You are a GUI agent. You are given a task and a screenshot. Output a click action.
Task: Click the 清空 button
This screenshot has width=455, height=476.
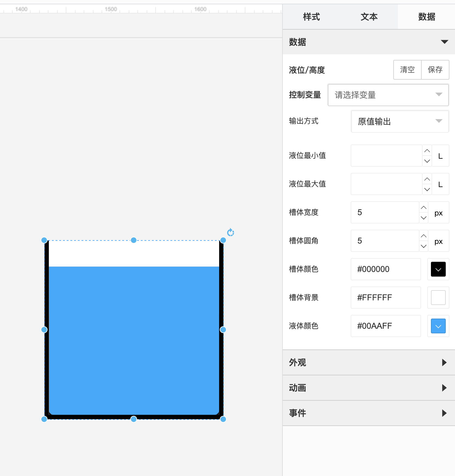point(407,70)
